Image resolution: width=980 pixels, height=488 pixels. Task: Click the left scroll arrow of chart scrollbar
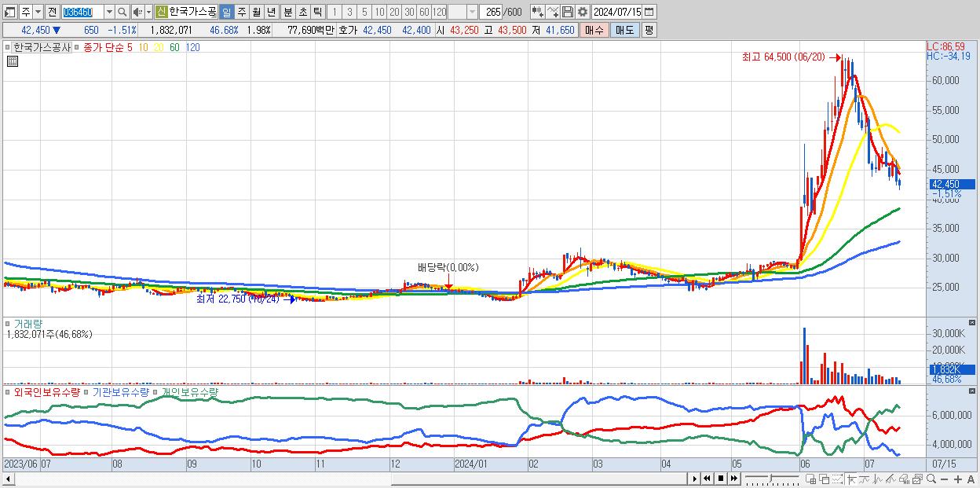point(8,478)
